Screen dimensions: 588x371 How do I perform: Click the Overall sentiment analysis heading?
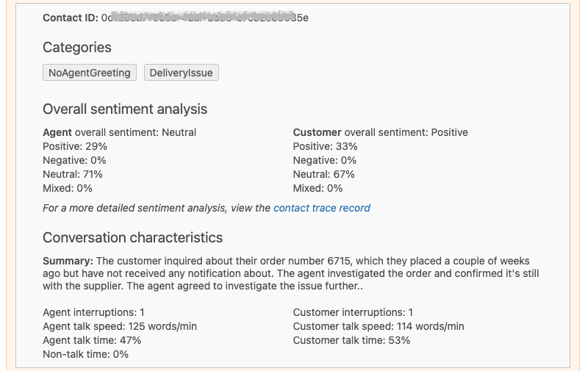click(x=125, y=109)
